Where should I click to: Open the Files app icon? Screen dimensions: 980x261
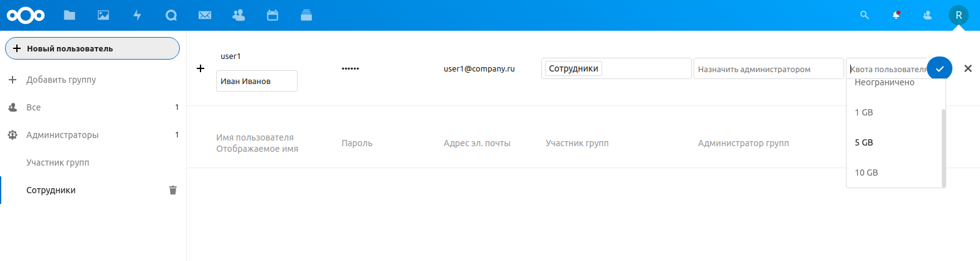click(70, 15)
